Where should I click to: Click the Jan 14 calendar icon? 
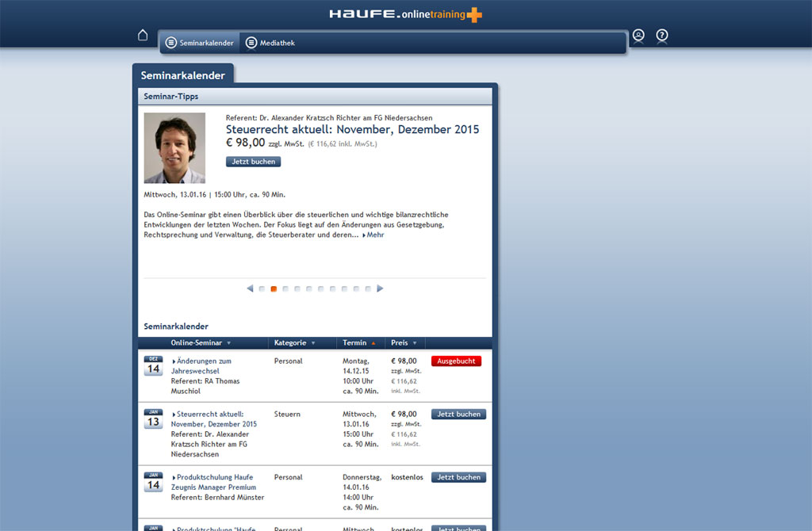point(153,483)
